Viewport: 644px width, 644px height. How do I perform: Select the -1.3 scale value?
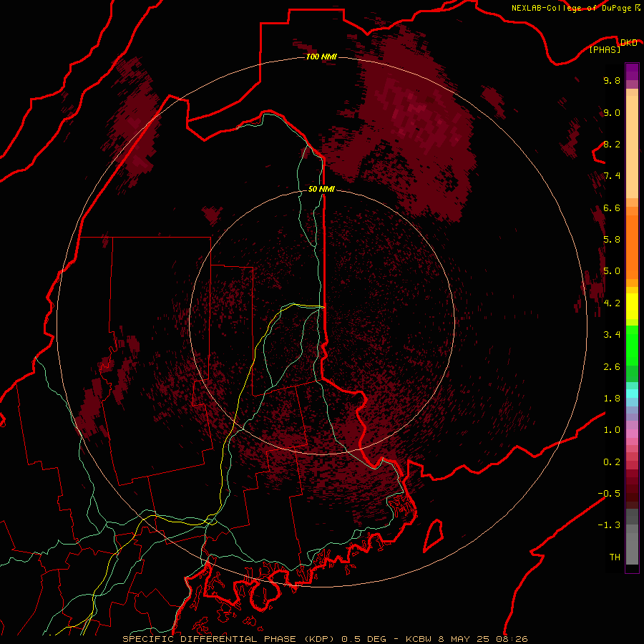pos(609,525)
